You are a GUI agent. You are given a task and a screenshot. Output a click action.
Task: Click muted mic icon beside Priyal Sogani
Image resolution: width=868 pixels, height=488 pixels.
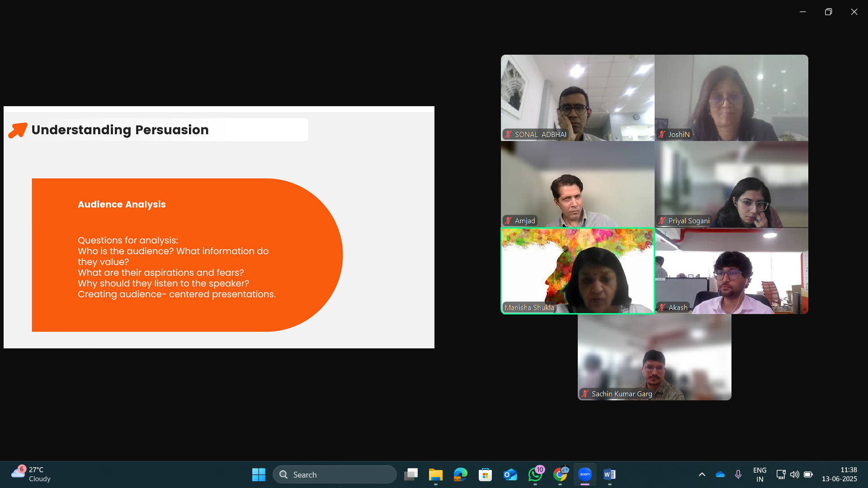pos(662,221)
